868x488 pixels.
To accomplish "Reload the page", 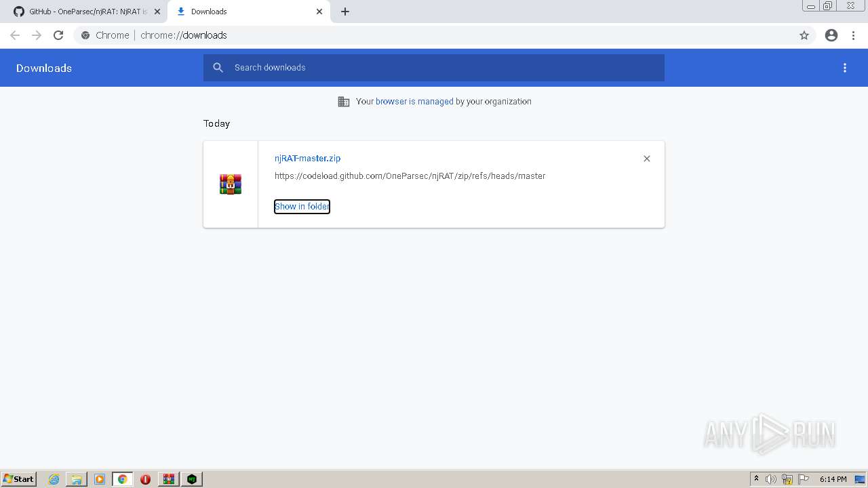I will coord(58,35).
